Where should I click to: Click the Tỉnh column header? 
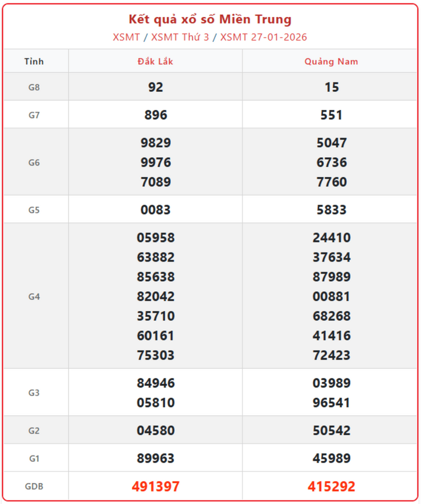click(x=34, y=61)
